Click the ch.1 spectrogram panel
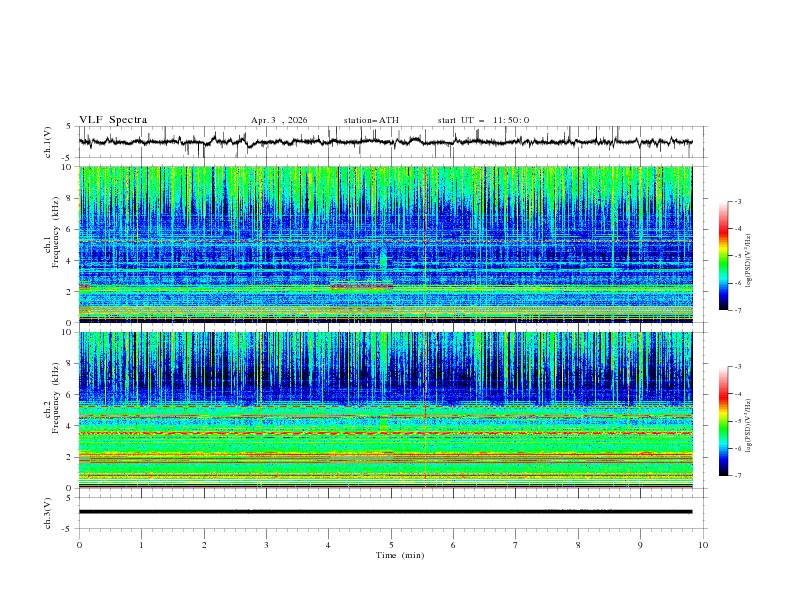The image size is (792, 612). click(x=385, y=244)
